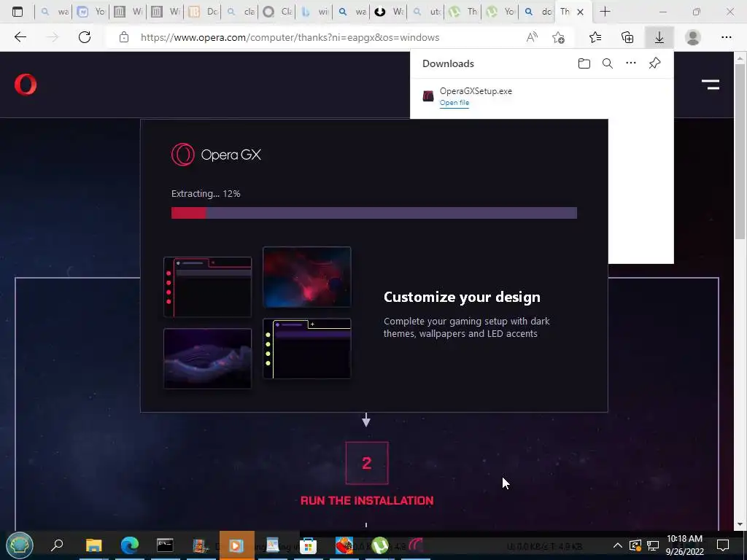Screen dimensions: 747x560
Task: Open a new browser tab
Action: click(x=605, y=12)
